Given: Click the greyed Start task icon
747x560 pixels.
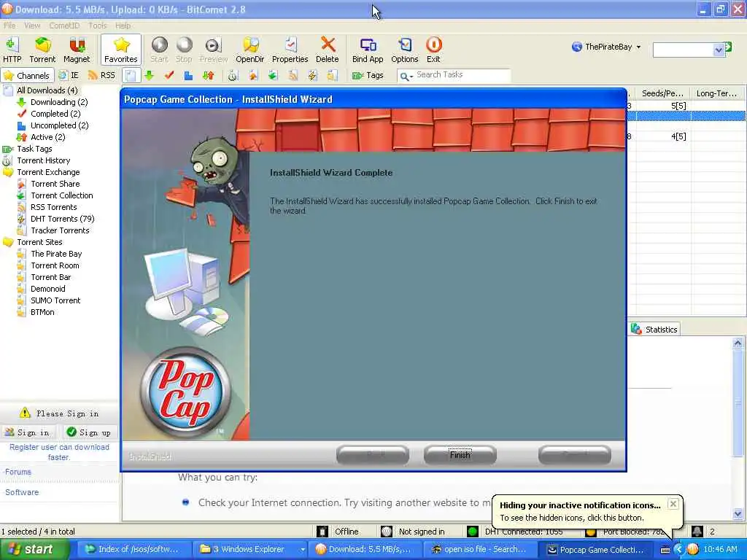Looking at the screenshot, I should tap(159, 50).
